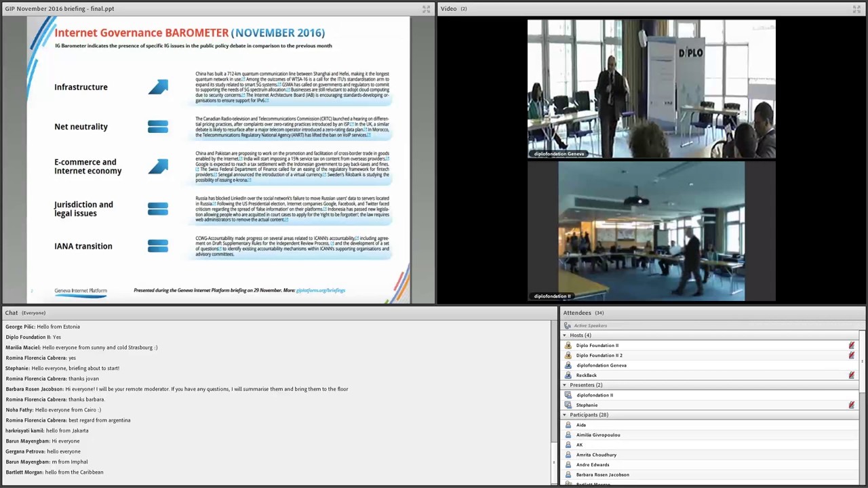
Task: Select the diplofondation II video feed
Action: [652, 231]
